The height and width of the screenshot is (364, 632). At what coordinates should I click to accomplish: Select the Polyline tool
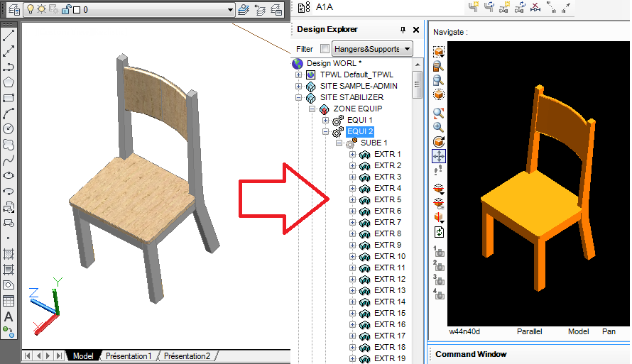coord(9,67)
